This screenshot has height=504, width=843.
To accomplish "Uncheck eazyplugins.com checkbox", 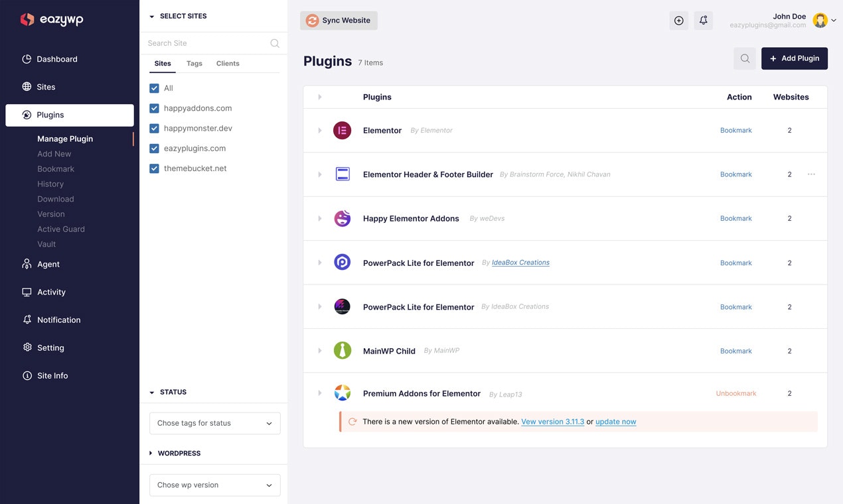I will click(x=154, y=149).
